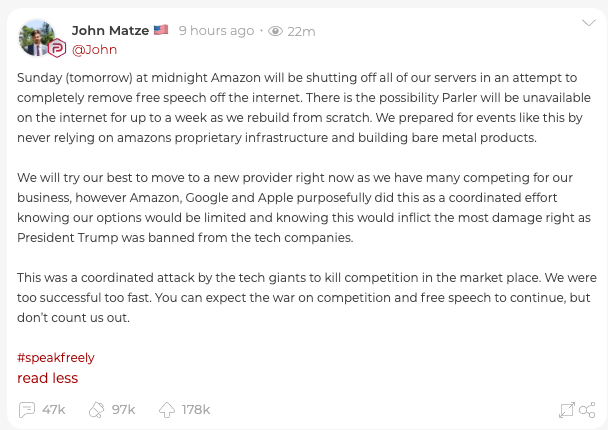Click John Matze's profile avatar photo
Image resolution: width=608 pixels, height=430 pixels.
click(38, 36)
